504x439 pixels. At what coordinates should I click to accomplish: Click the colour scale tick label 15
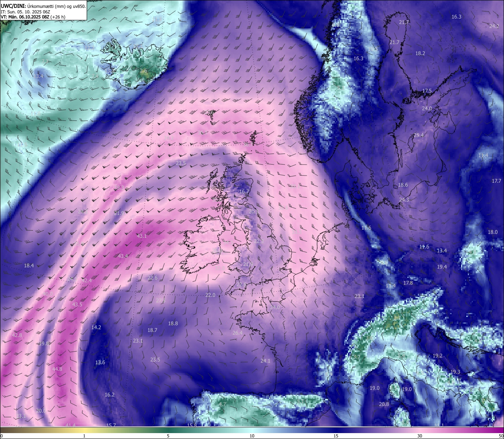(336, 436)
